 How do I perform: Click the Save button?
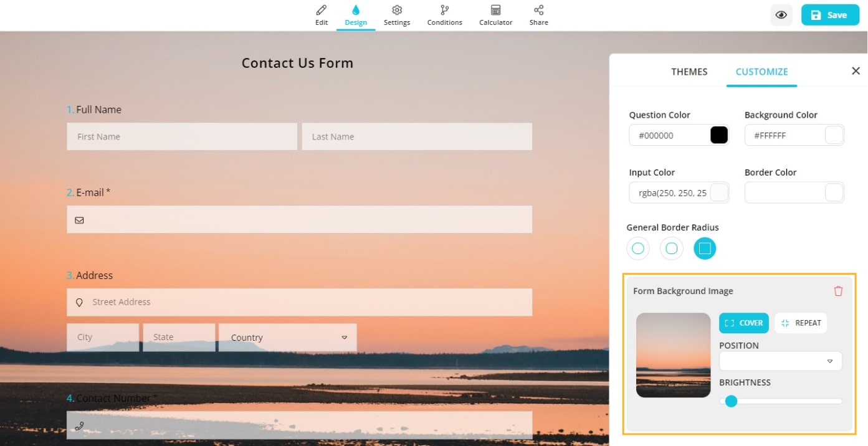829,14
